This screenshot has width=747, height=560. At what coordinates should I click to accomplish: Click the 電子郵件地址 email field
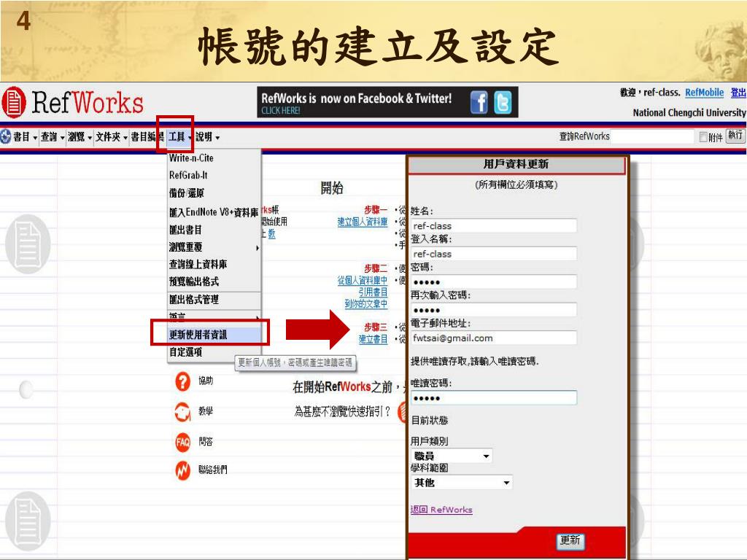[494, 338]
